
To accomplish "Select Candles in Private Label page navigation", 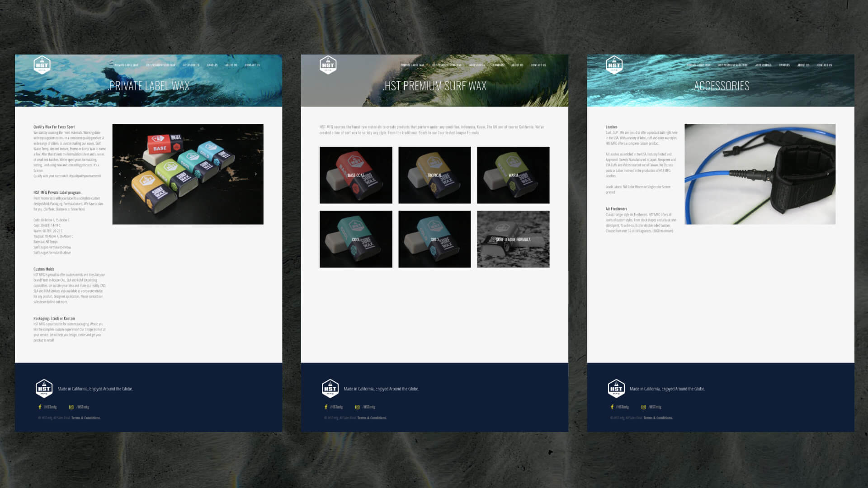I will tap(212, 65).
